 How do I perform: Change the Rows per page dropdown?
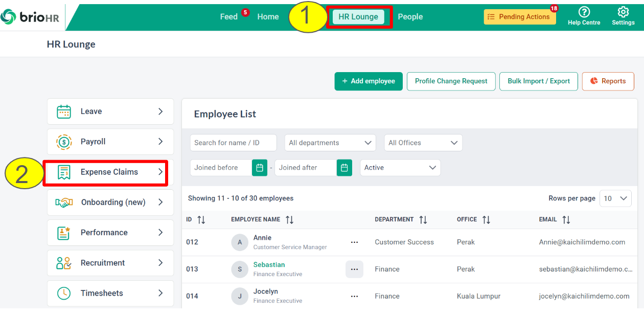(x=616, y=198)
